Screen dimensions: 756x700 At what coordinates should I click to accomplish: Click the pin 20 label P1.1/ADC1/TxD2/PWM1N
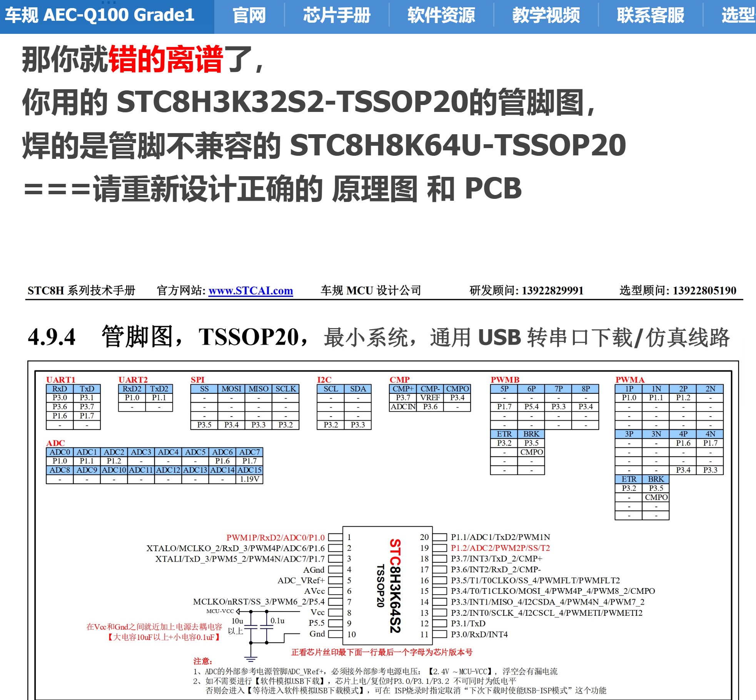(501, 537)
